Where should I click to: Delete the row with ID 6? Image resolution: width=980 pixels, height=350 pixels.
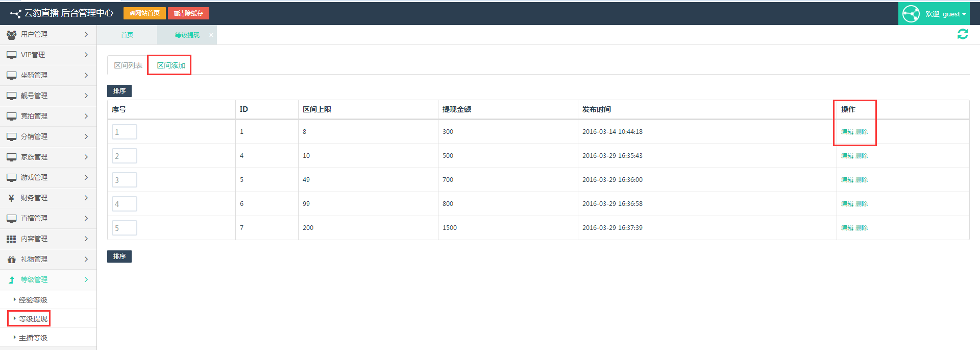point(862,204)
